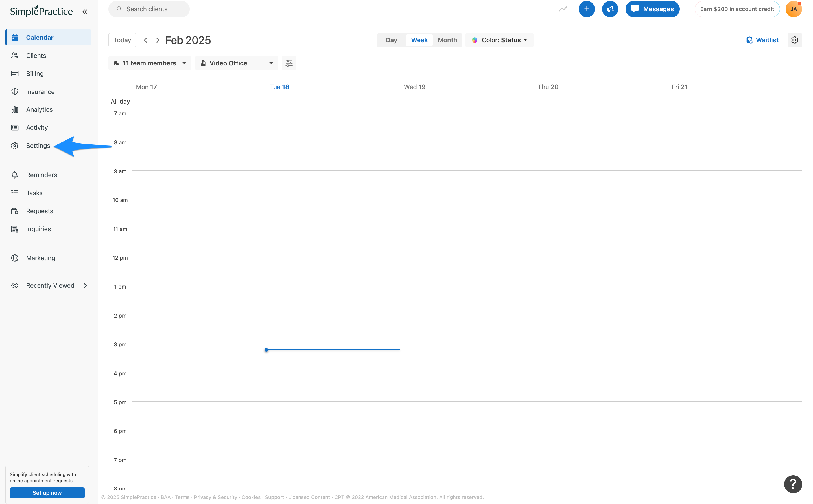Open calendar settings gear icon
The image size is (813, 504).
click(794, 40)
